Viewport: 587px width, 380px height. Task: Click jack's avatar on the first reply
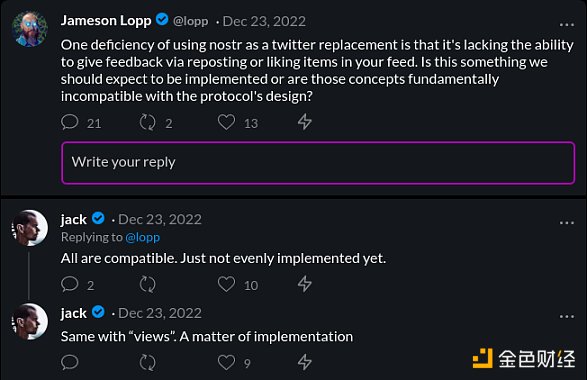click(30, 228)
